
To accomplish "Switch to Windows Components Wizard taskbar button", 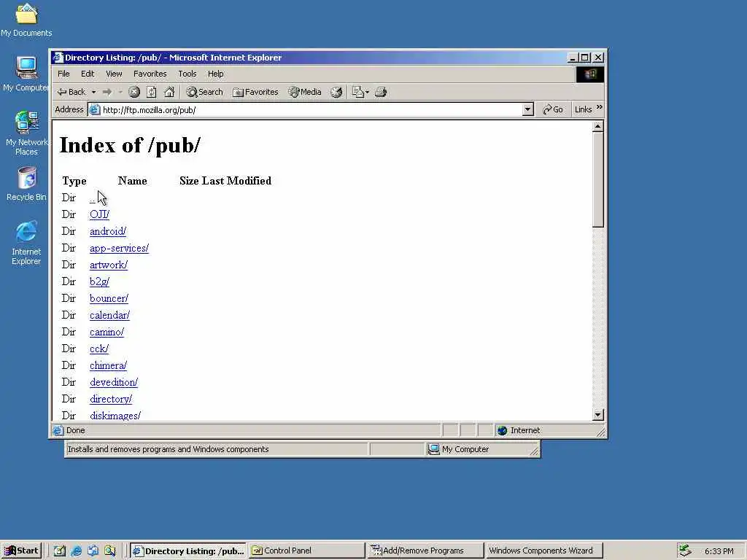I will coord(544,551).
